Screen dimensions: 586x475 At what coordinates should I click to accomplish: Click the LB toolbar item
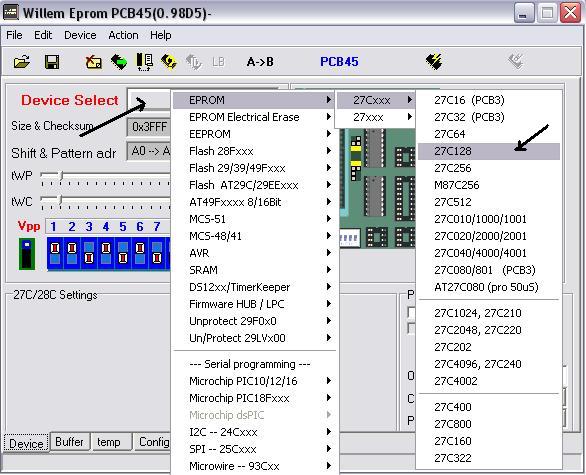pyautogui.click(x=218, y=62)
